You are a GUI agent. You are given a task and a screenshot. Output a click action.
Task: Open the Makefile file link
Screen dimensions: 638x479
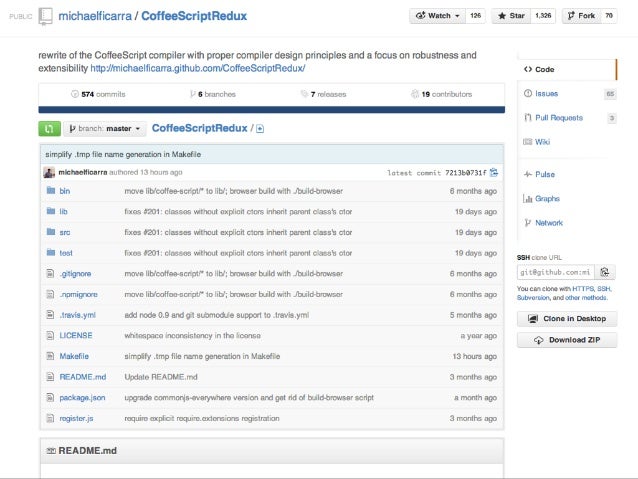pyautogui.click(x=74, y=356)
